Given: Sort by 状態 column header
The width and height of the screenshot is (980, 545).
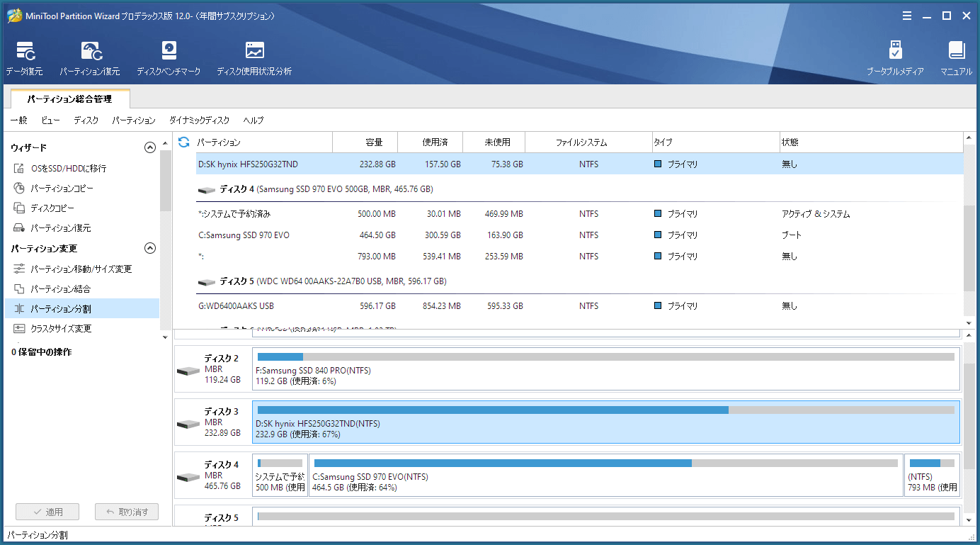Looking at the screenshot, I should point(871,142).
